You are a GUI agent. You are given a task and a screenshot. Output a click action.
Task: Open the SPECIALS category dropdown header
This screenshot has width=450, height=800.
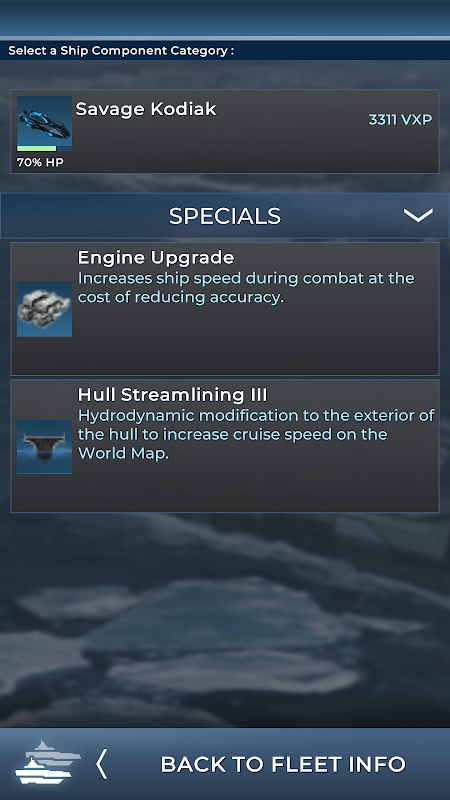tap(225, 216)
